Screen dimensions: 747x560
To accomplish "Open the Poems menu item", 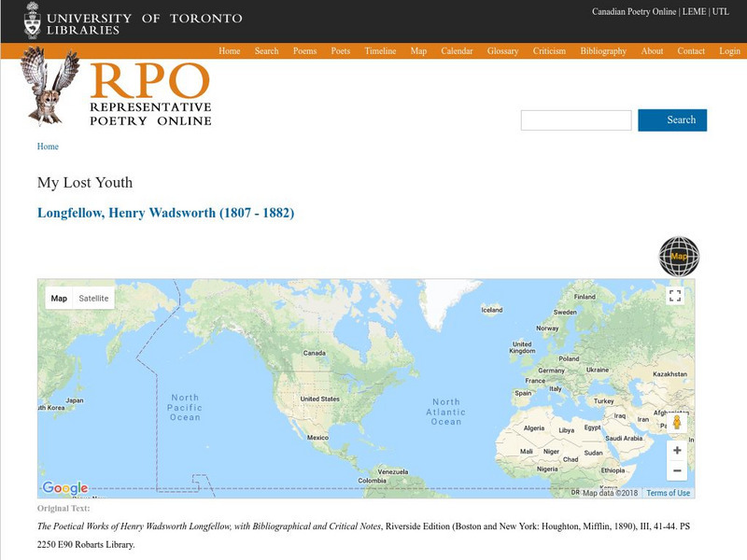I will [x=305, y=51].
